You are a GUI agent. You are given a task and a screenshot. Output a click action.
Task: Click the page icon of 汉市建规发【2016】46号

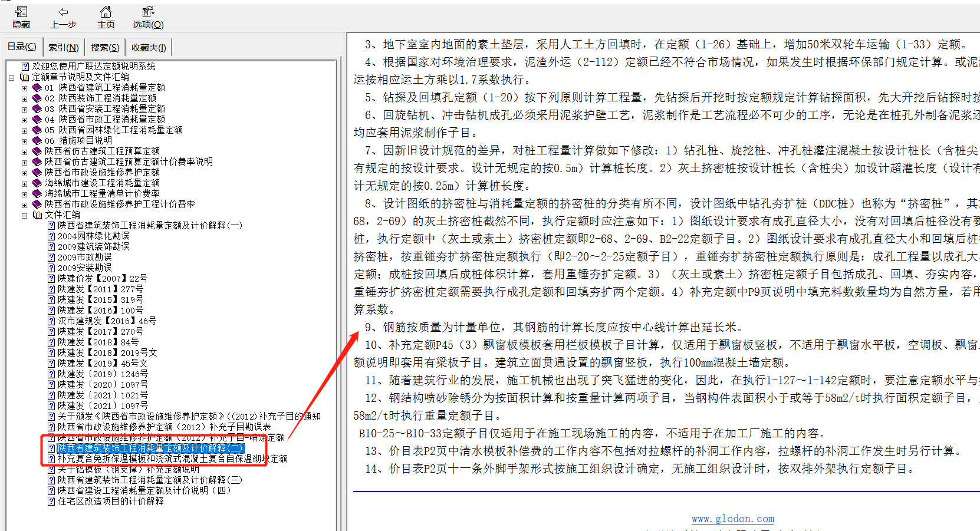coord(51,321)
